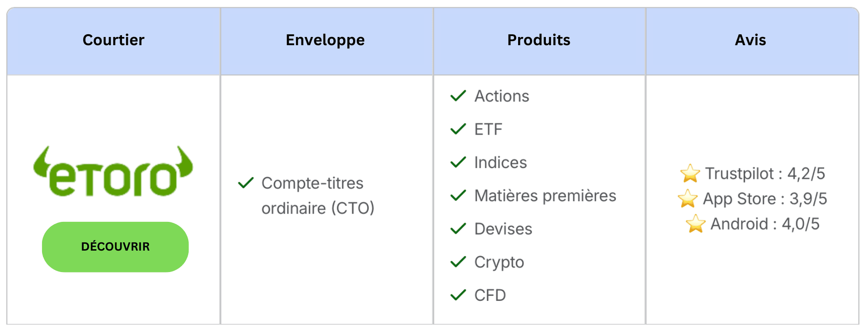Click the Trustpilot : 4,2/5 rating text
The width and height of the screenshot is (868, 325).
pos(765,173)
